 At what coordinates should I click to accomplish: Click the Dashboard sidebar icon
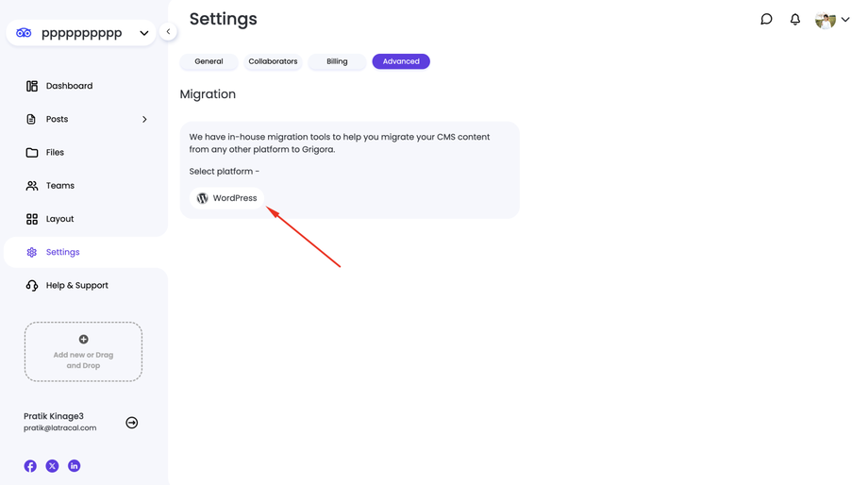32,86
